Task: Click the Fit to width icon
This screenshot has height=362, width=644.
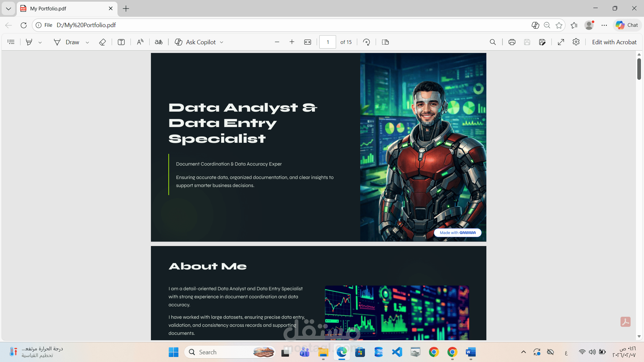Action: 307,42
